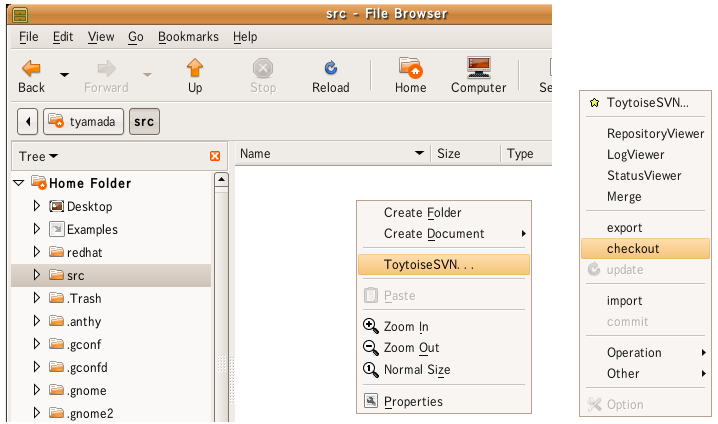Screen dimensions: 718x424
Task: Open LogViewer from SVN submenu
Action: 645,155
